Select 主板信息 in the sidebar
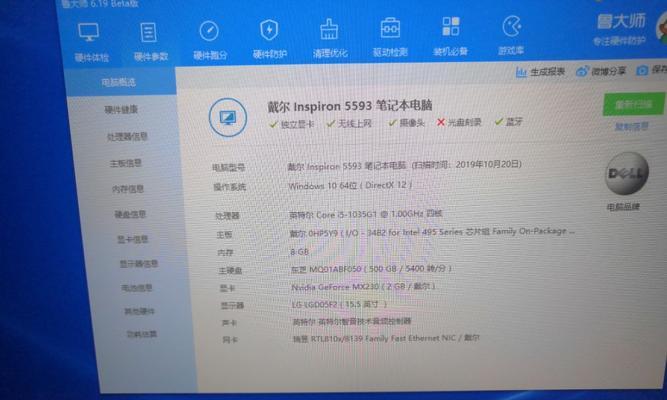The image size is (667, 400). tap(125, 163)
